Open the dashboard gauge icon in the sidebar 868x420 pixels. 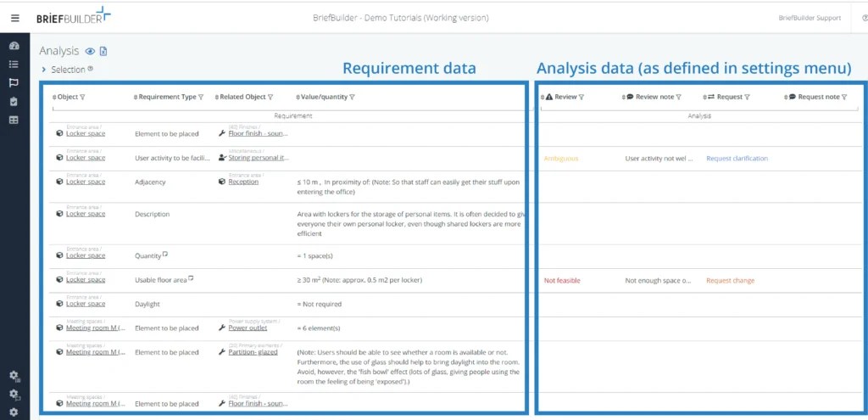[14, 46]
